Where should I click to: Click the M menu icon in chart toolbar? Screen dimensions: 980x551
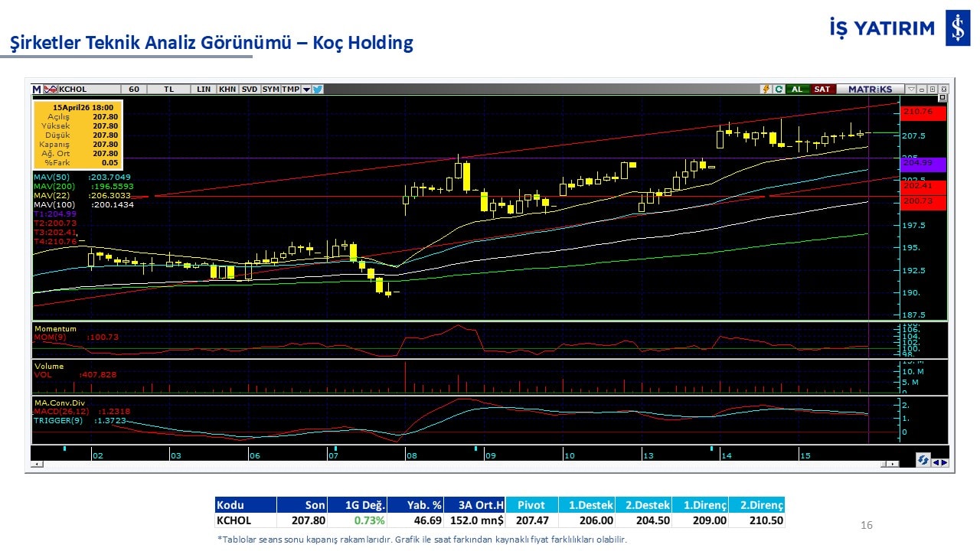point(36,90)
